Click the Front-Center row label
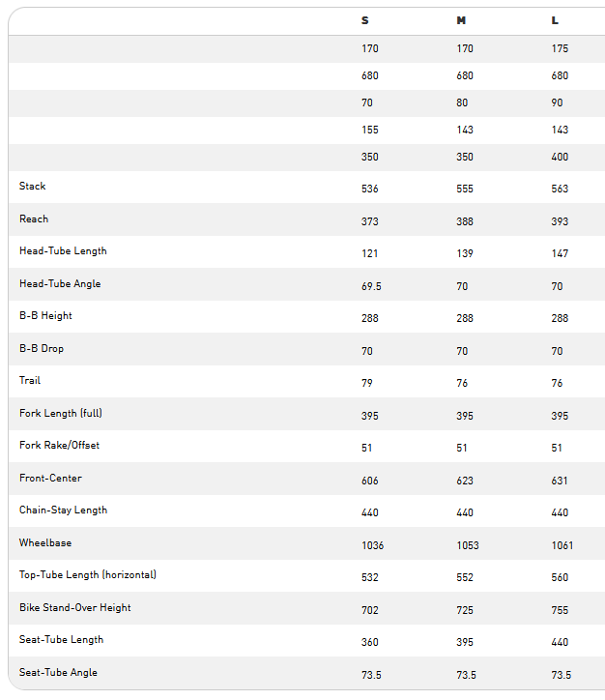 (x=50, y=479)
